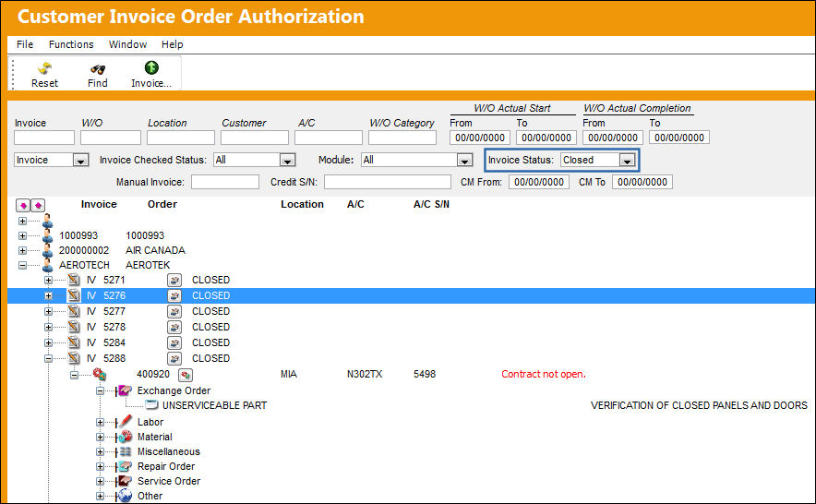Click the A/C filter input field

point(329,138)
